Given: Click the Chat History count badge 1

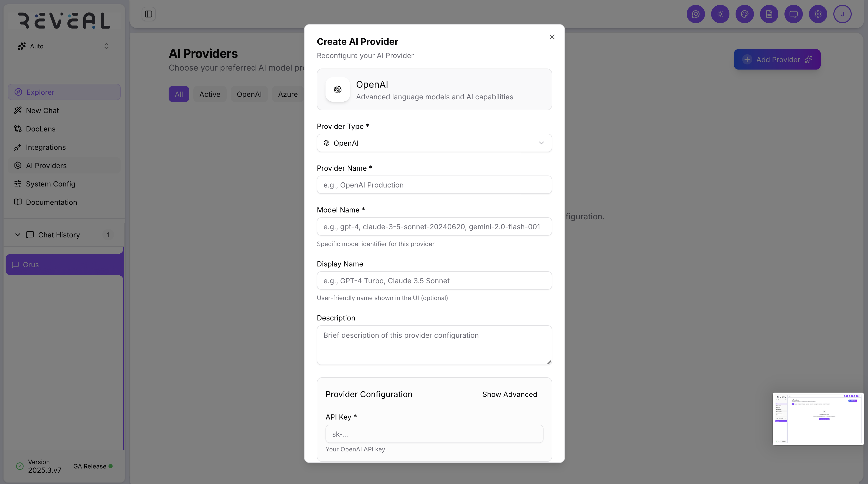Looking at the screenshot, I should tap(108, 235).
